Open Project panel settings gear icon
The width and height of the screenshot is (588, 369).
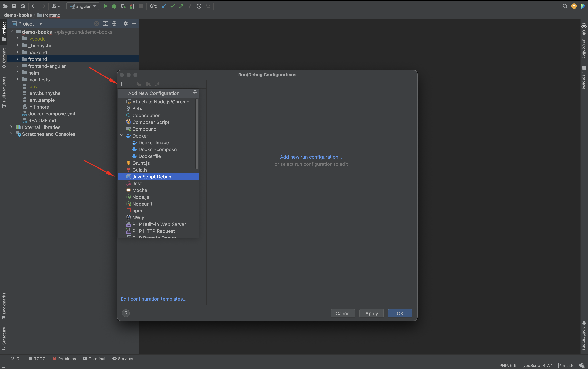pyautogui.click(x=125, y=23)
